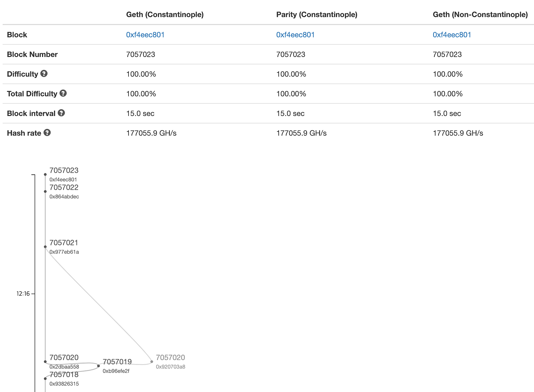
Task: Select 177055.9 GH/s under Geth (Constantinople)
Action: click(x=151, y=133)
